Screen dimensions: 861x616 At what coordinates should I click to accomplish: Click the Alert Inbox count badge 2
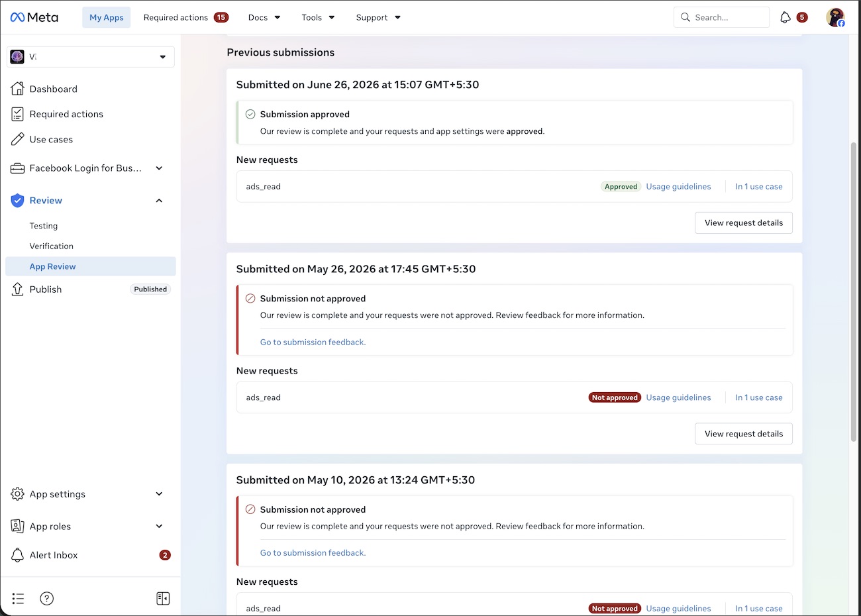(x=165, y=555)
